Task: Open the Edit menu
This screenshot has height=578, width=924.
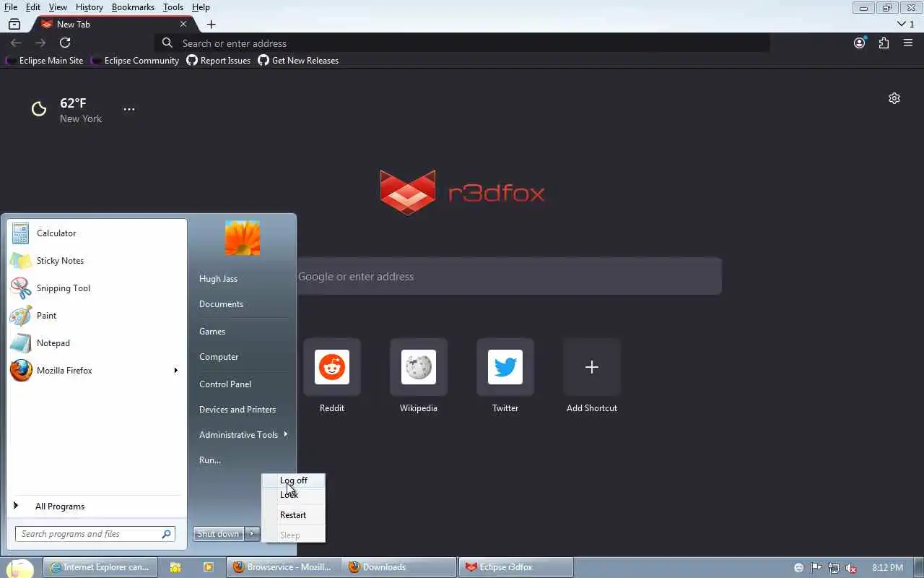Action: pyautogui.click(x=33, y=7)
